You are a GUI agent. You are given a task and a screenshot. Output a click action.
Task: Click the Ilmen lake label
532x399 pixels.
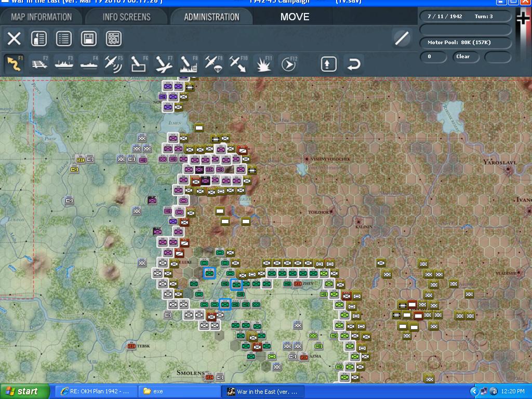pyautogui.click(x=175, y=123)
